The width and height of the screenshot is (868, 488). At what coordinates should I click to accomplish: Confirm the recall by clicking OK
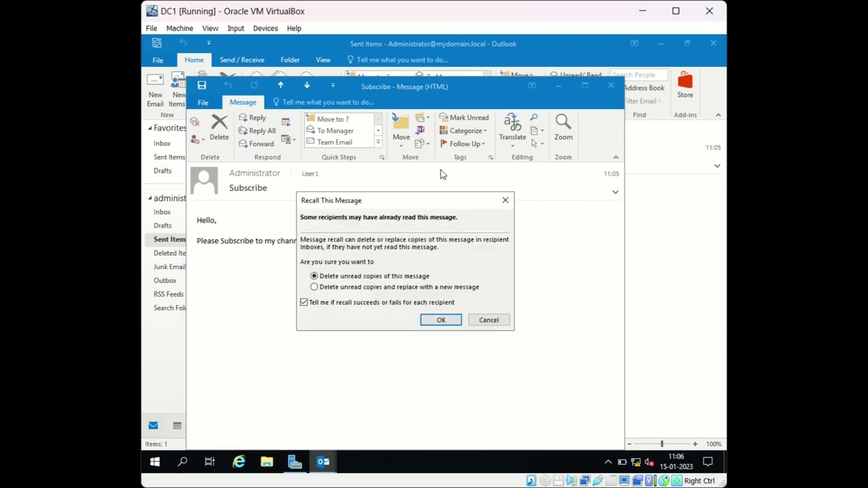click(x=441, y=320)
